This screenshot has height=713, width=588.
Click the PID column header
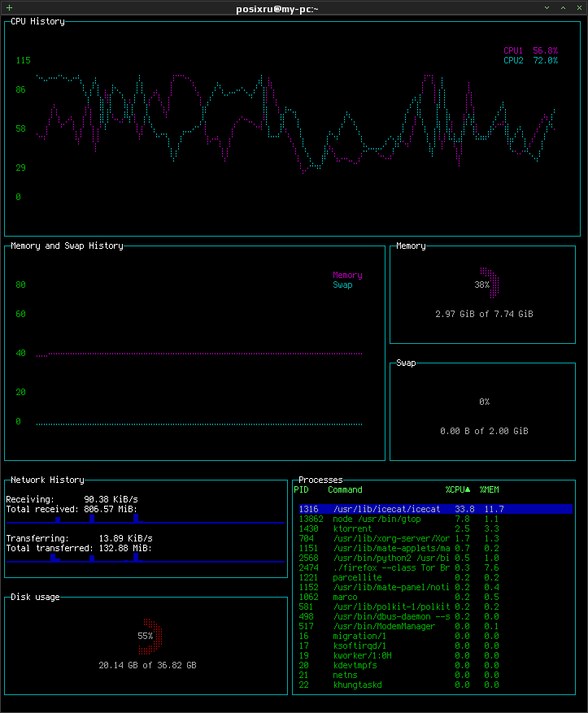[x=301, y=489]
